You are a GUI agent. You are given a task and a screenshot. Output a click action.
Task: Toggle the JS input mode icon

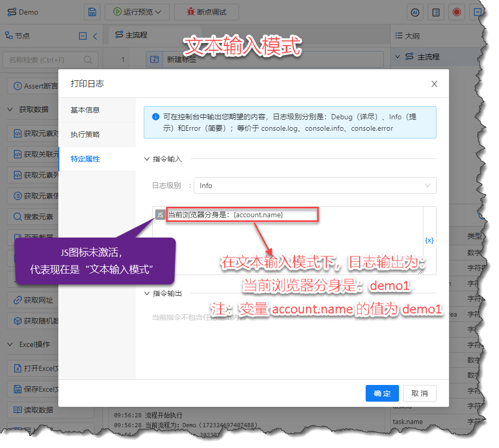tap(160, 215)
